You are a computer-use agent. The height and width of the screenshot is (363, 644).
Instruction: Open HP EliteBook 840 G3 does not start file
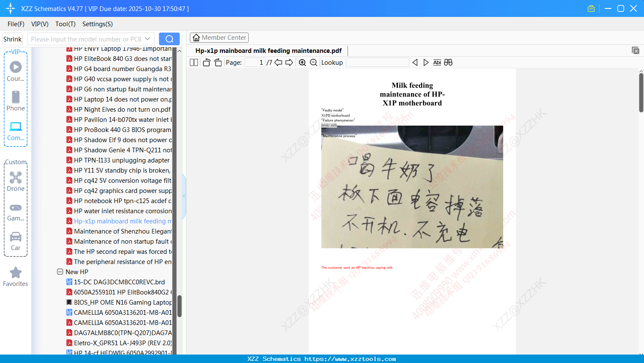point(119,59)
